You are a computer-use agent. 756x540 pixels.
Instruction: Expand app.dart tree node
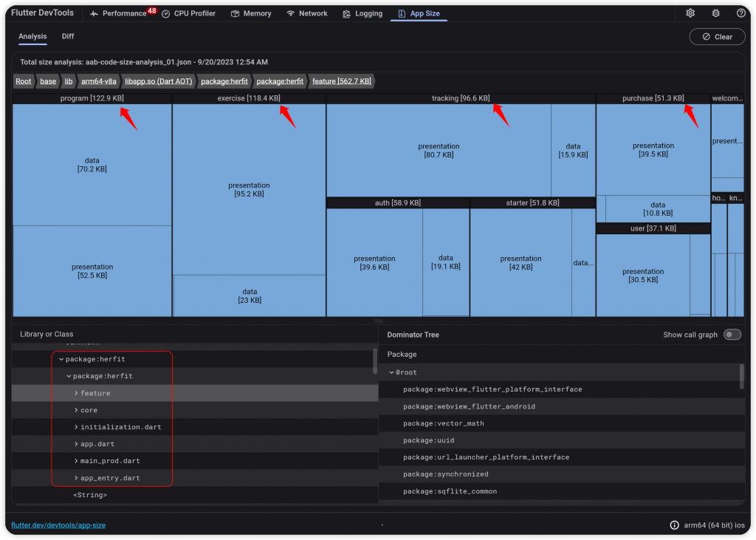tap(76, 444)
